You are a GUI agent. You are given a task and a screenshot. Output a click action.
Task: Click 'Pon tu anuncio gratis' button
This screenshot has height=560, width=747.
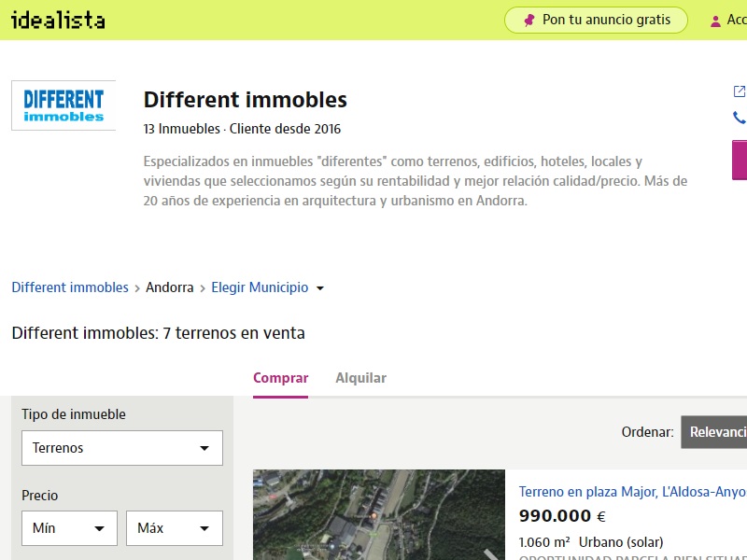(x=596, y=20)
